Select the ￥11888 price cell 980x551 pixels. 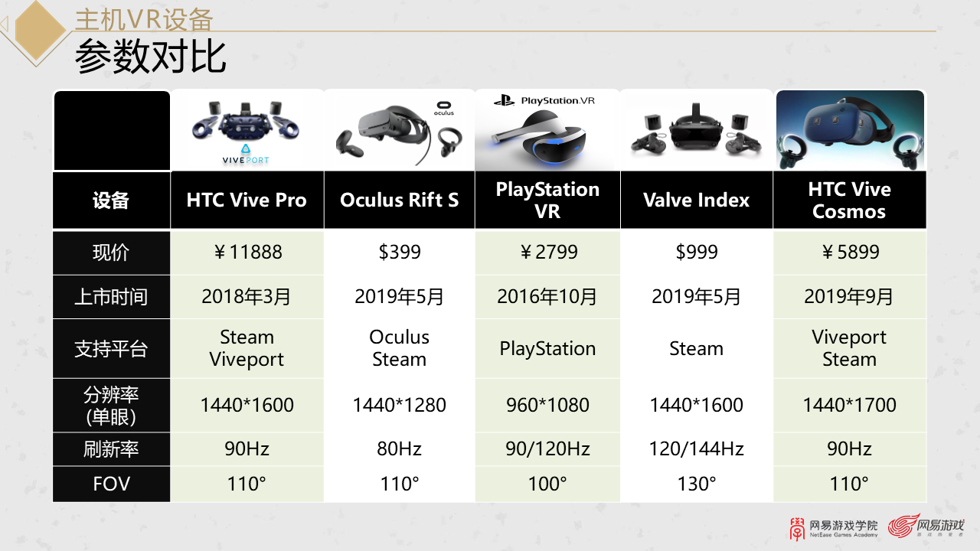click(247, 252)
